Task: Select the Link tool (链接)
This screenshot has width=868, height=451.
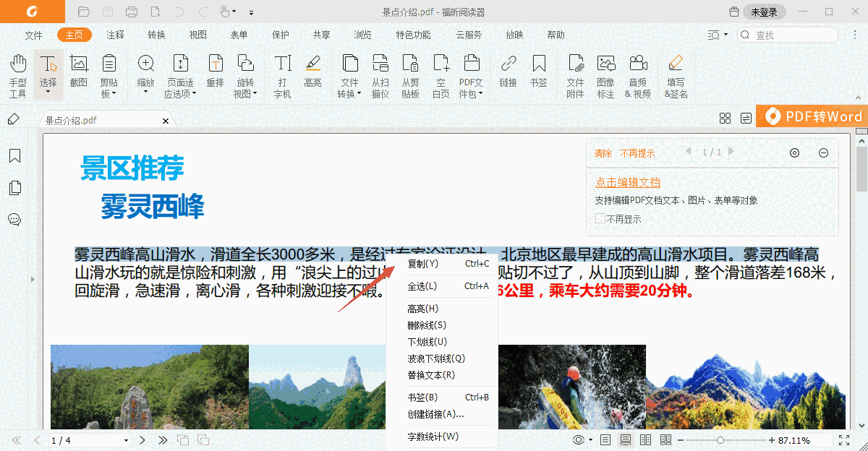Action: 508,75
